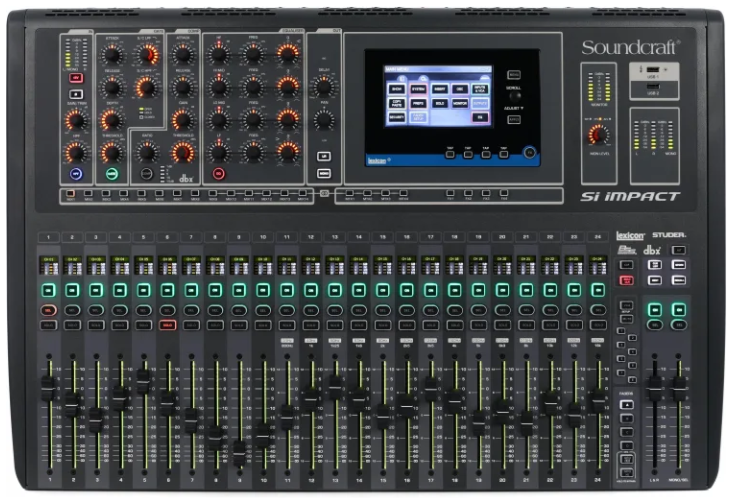Open SYSTEM on the touchscreen menu
The height and width of the screenshot is (498, 735).
coord(418,89)
